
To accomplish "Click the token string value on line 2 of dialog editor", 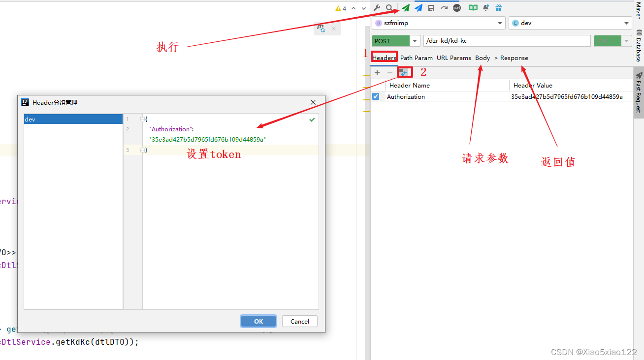I will point(207,139).
